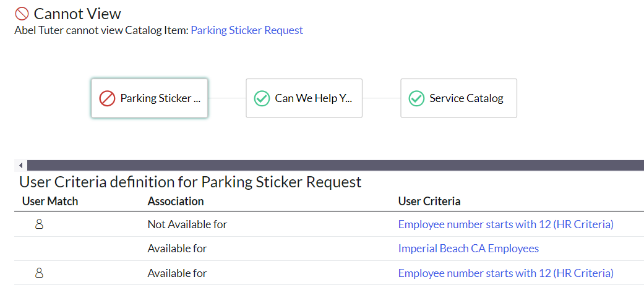Click the Association column header
The width and height of the screenshot is (644, 298).
(x=176, y=201)
